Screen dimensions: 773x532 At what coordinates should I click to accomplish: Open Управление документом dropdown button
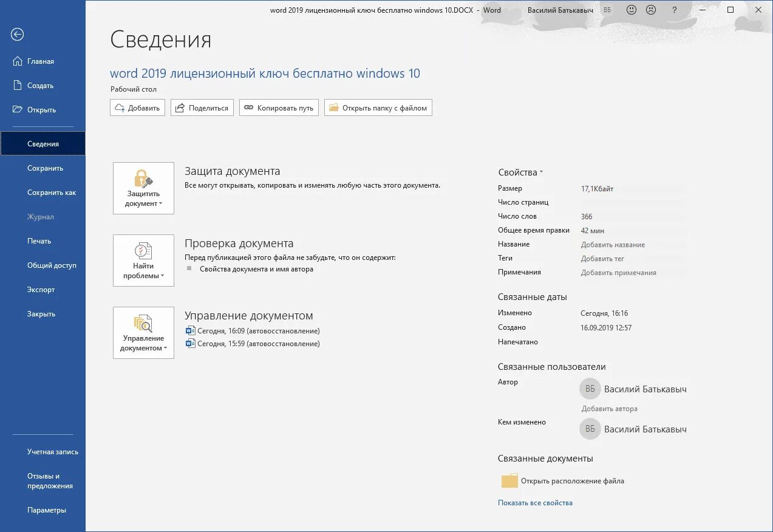pos(143,333)
